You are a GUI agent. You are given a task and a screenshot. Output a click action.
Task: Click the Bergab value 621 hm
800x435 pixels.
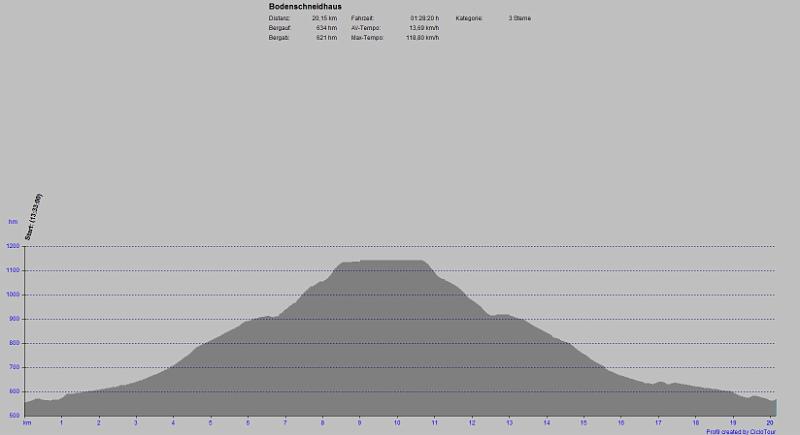tap(327, 37)
